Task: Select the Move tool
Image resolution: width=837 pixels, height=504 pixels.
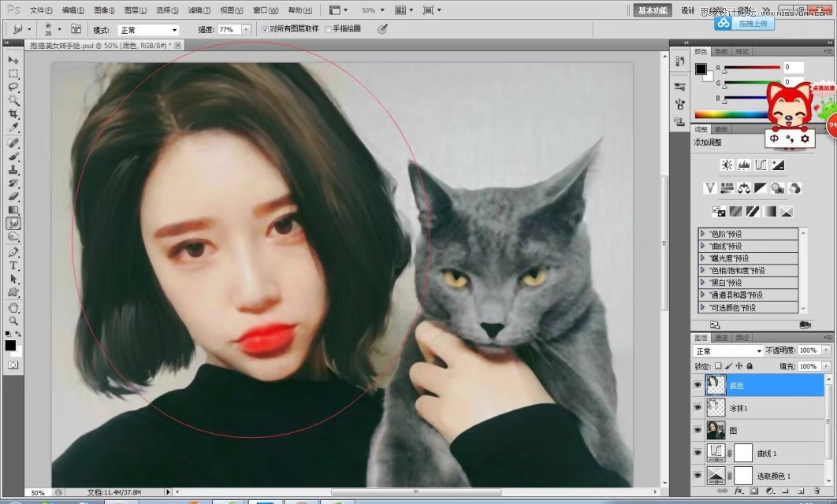Action: (x=13, y=61)
